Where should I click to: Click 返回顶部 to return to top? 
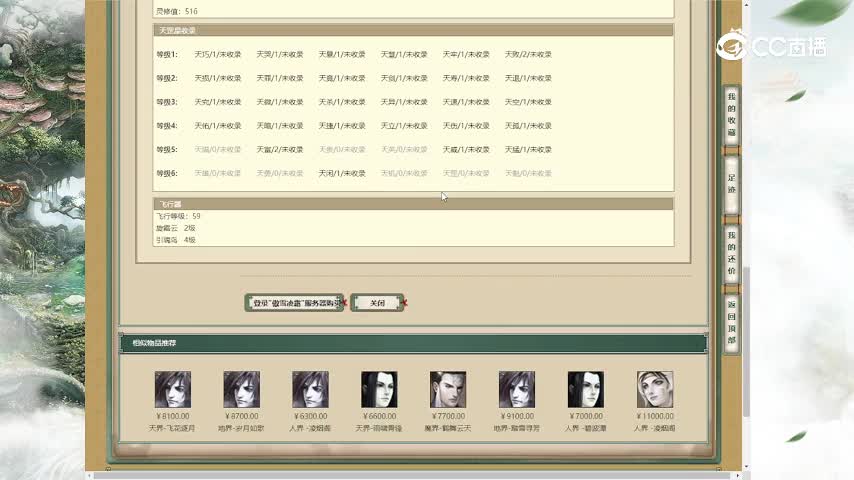point(732,324)
